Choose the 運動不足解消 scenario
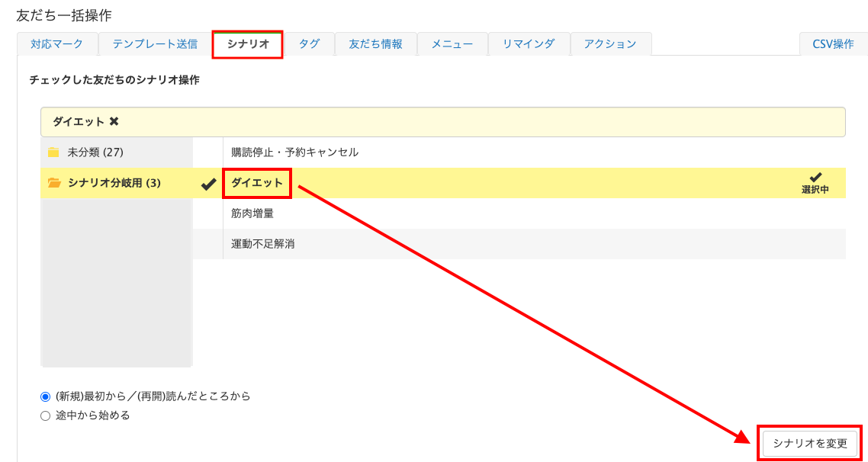This screenshot has width=868, height=462. [263, 244]
